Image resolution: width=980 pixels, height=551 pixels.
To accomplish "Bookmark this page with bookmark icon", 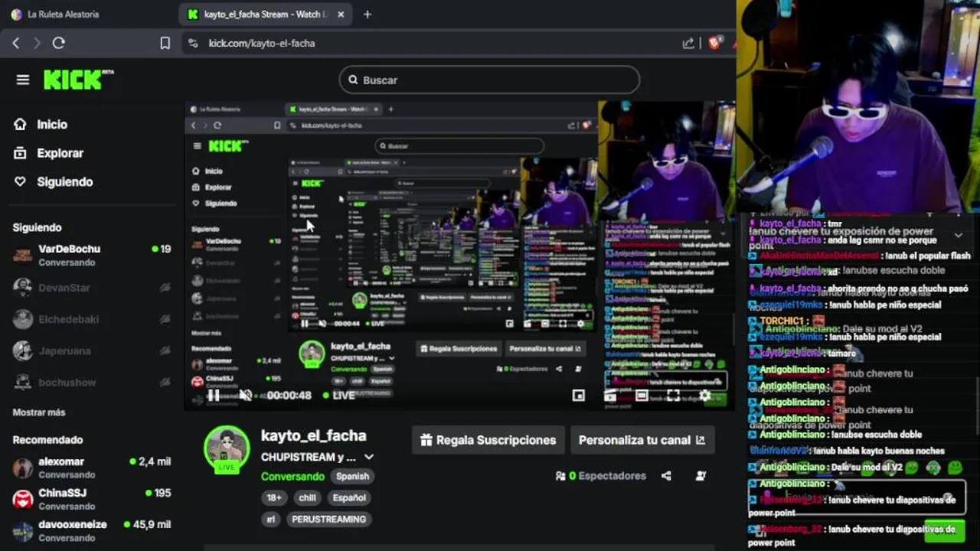I will click(165, 44).
